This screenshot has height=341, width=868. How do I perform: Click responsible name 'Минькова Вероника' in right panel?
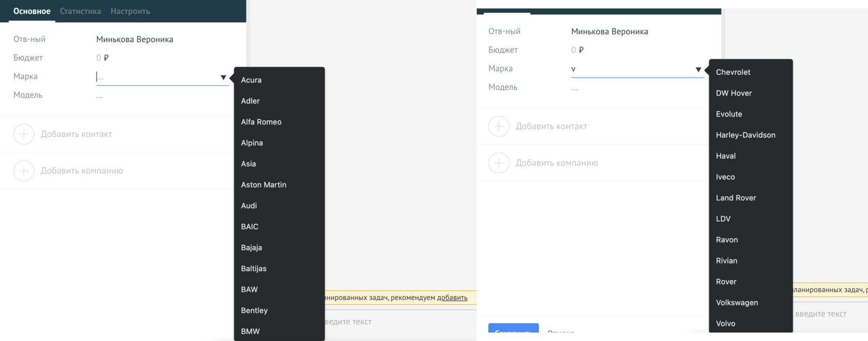610,32
